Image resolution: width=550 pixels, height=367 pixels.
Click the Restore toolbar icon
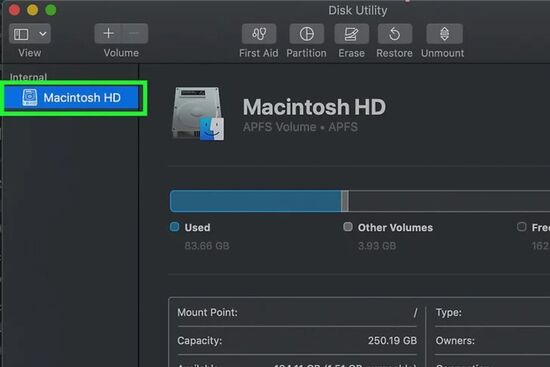point(395,34)
